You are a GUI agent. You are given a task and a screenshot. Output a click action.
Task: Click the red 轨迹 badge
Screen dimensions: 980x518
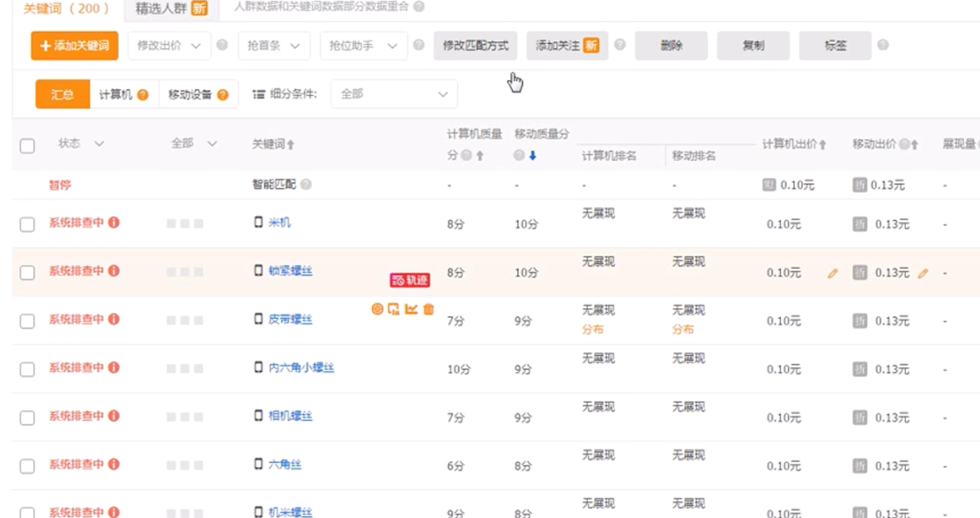pyautogui.click(x=410, y=280)
